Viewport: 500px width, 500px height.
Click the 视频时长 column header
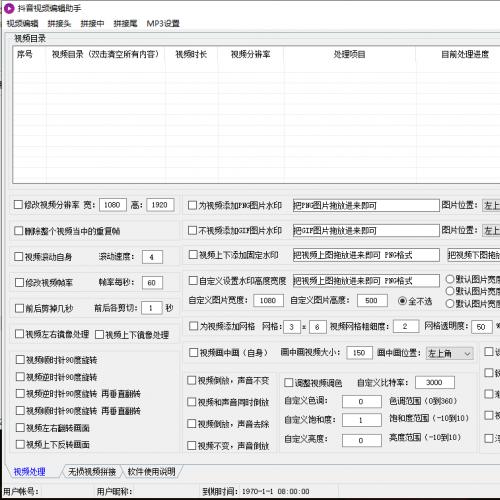coord(191,55)
